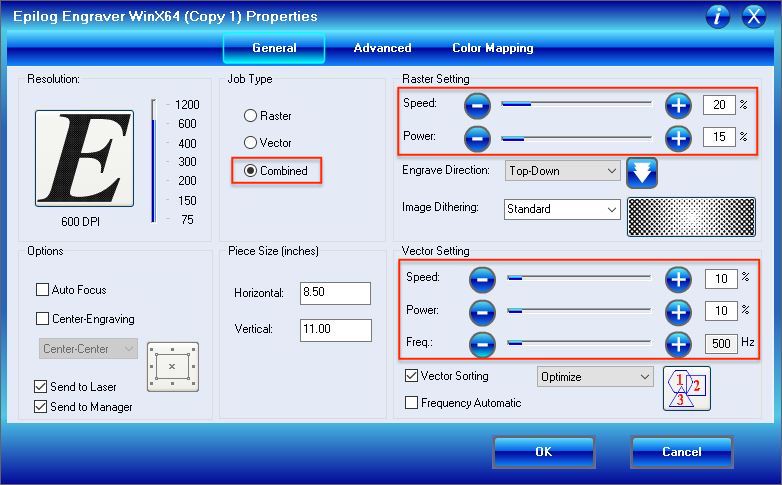The image size is (782, 485).
Task: Click the image dithering pattern preview
Action: [691, 217]
